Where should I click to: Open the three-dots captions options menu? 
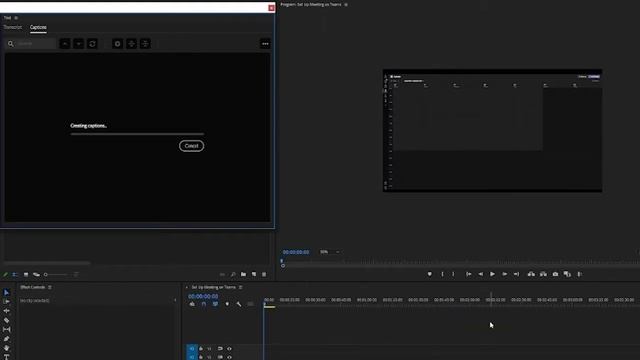click(x=265, y=44)
